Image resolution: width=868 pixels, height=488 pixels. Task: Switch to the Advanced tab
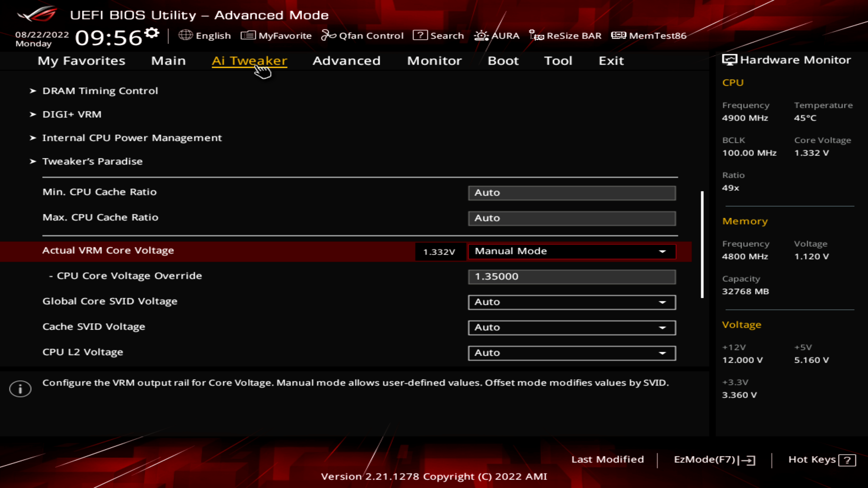(346, 61)
